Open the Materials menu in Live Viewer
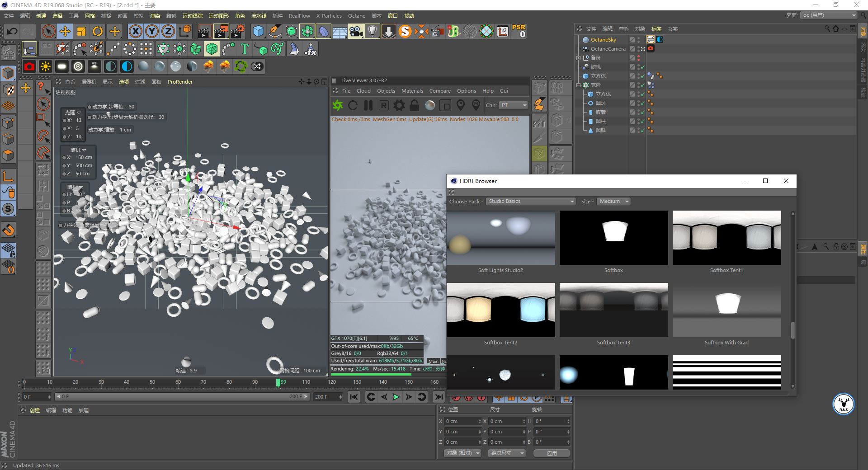 412,91
